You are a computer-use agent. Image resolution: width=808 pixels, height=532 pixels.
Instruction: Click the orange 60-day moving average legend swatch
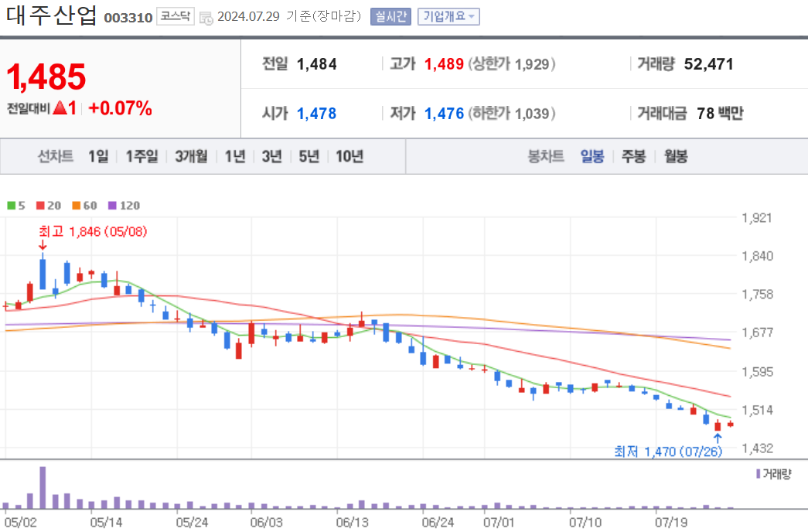pos(77,206)
